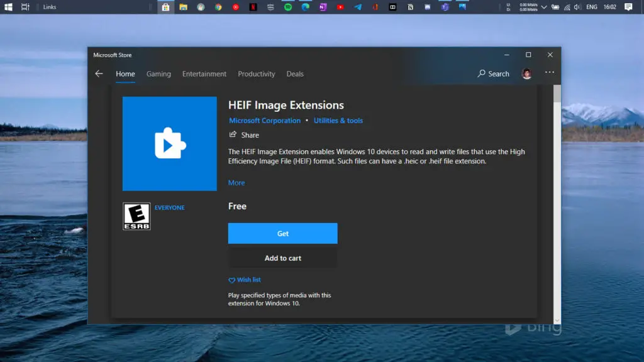Launch Spotify from the taskbar
Image resolution: width=644 pixels, height=362 pixels.
click(x=287, y=7)
